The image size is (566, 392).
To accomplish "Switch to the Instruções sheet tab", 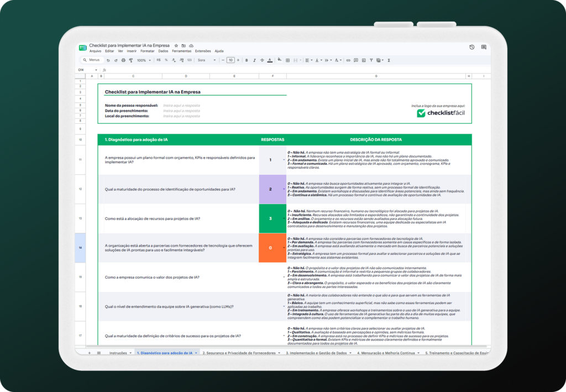I will tap(120, 353).
